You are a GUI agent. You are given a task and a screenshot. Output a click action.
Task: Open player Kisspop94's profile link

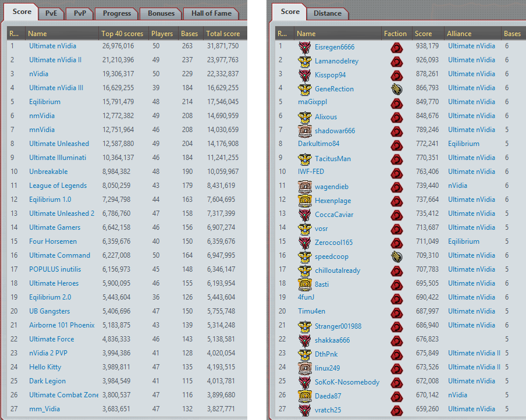(330, 74)
